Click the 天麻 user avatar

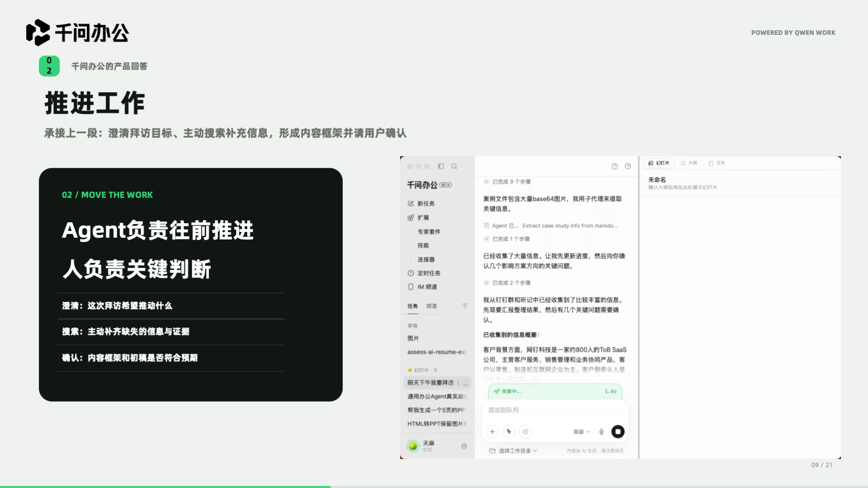(x=413, y=446)
